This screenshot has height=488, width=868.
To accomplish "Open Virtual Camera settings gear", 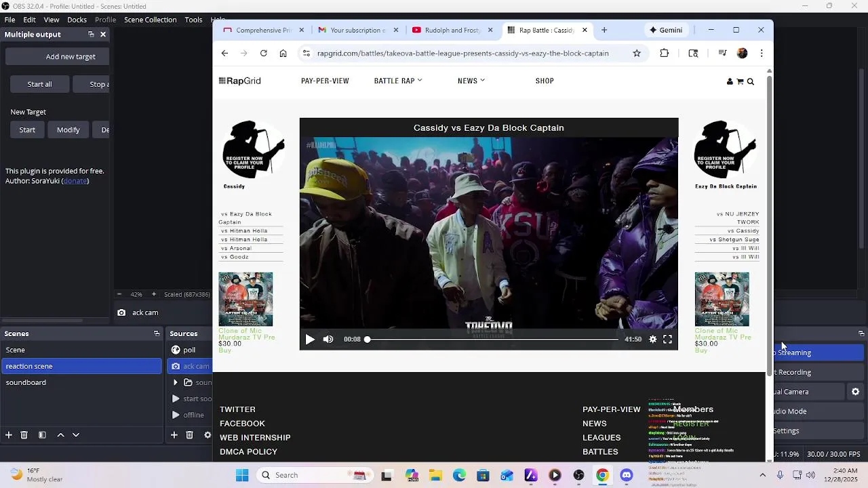I will pyautogui.click(x=855, y=392).
